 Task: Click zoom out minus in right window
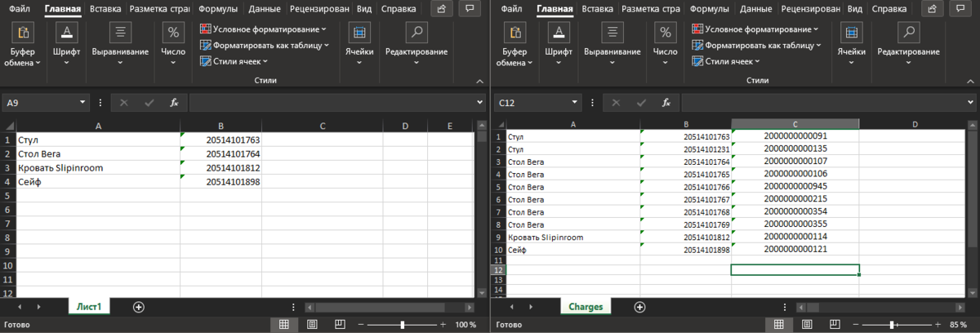tap(856, 324)
